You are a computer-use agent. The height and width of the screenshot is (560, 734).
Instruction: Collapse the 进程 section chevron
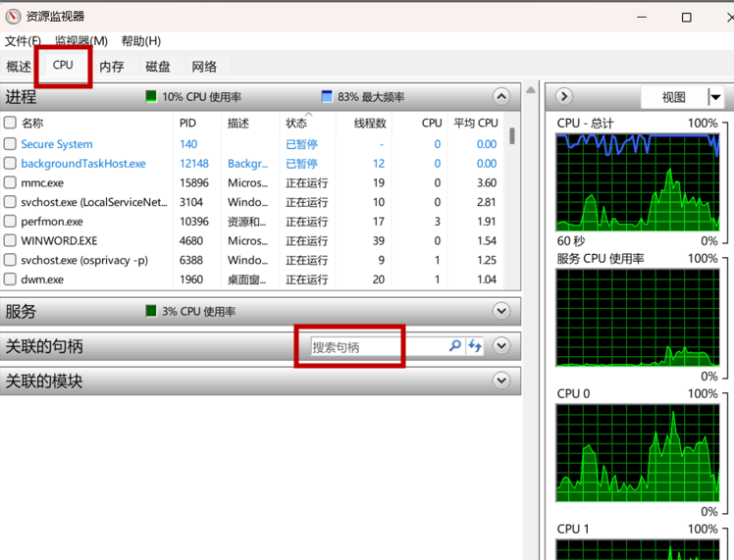501,97
